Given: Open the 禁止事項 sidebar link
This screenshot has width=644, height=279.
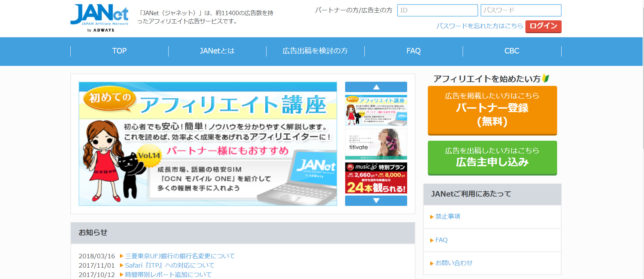Looking at the screenshot, I should coord(448,216).
